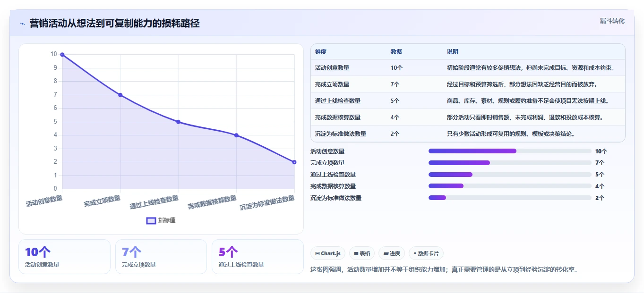Click the description starting 初始阶段通常有较多促销想法
644x293 pixels.
coord(531,68)
